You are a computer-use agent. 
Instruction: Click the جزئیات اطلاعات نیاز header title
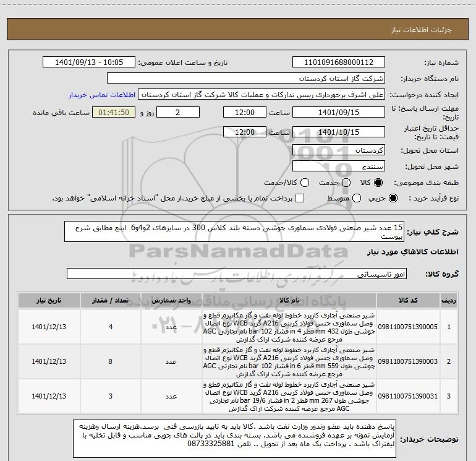[x=422, y=30]
